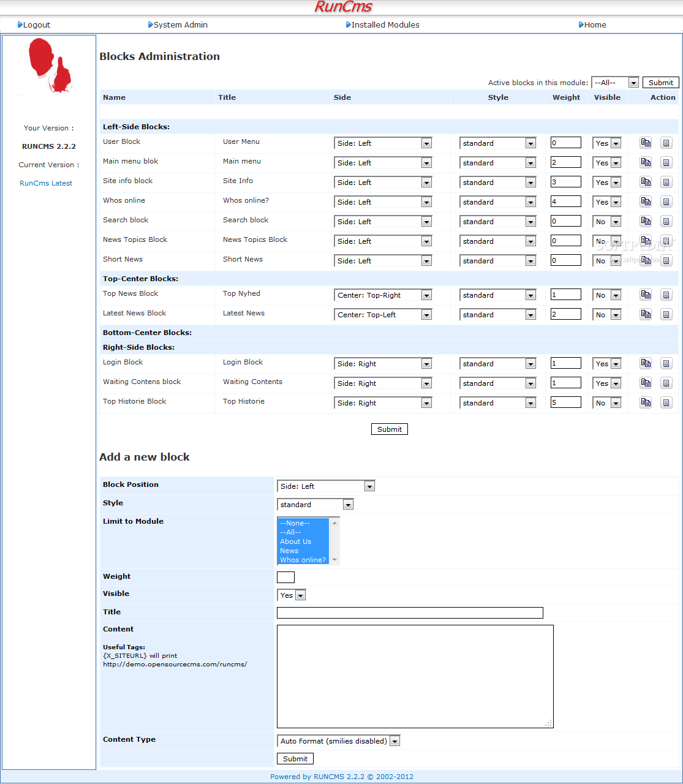Click the RunCms logo title at top
Viewport: 683px width, 784px height.
pyautogui.click(x=343, y=7)
